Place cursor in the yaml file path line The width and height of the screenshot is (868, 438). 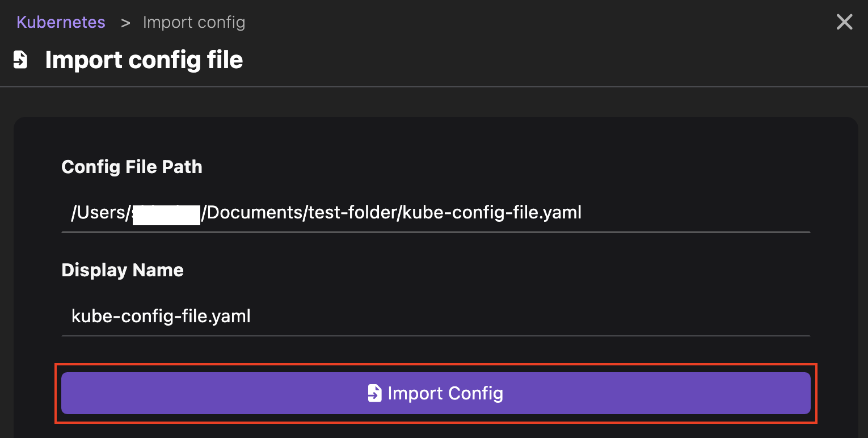[326, 212]
